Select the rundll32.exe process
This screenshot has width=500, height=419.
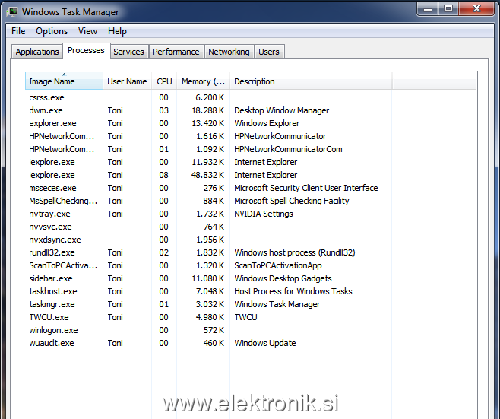pos(250,253)
